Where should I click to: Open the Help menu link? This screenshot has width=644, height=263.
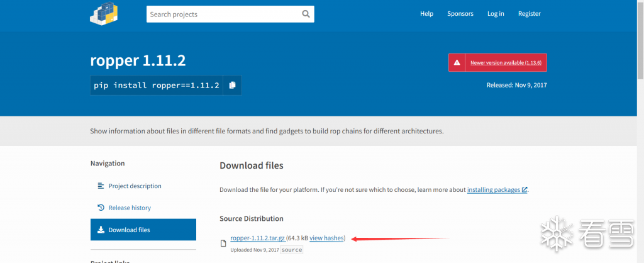pyautogui.click(x=426, y=14)
